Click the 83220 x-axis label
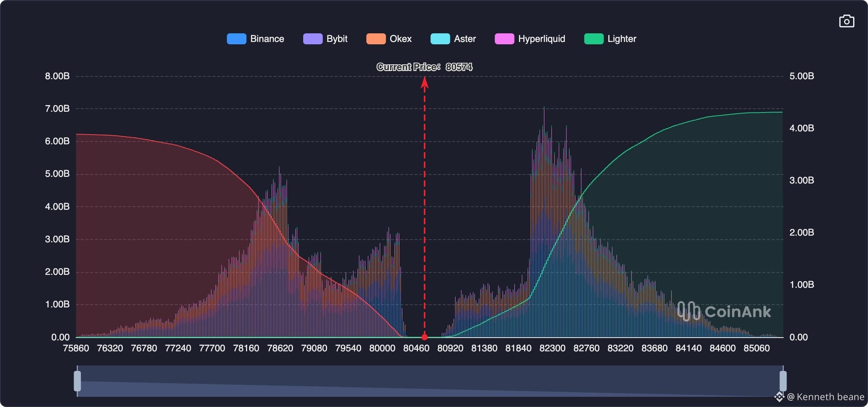 [620, 348]
